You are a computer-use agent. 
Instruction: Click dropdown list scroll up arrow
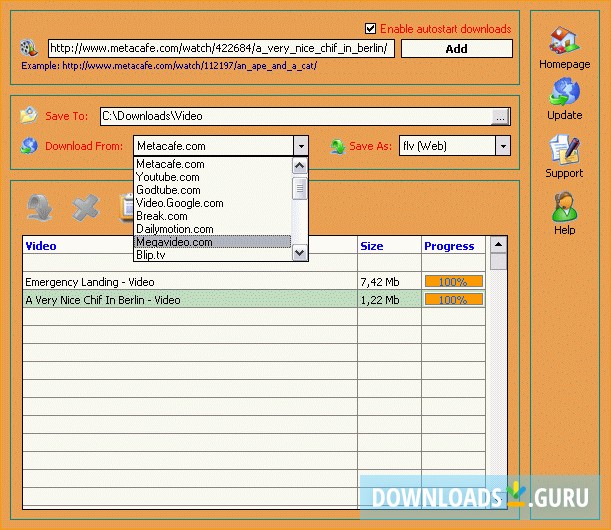[x=300, y=166]
